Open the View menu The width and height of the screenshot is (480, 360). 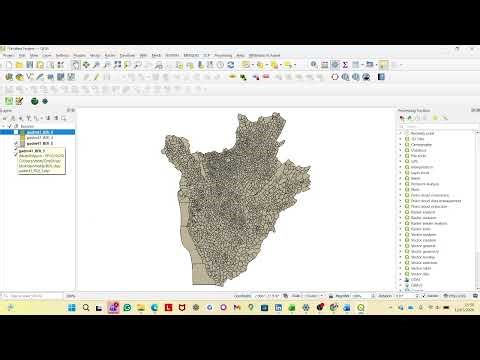pyautogui.click(x=34, y=55)
